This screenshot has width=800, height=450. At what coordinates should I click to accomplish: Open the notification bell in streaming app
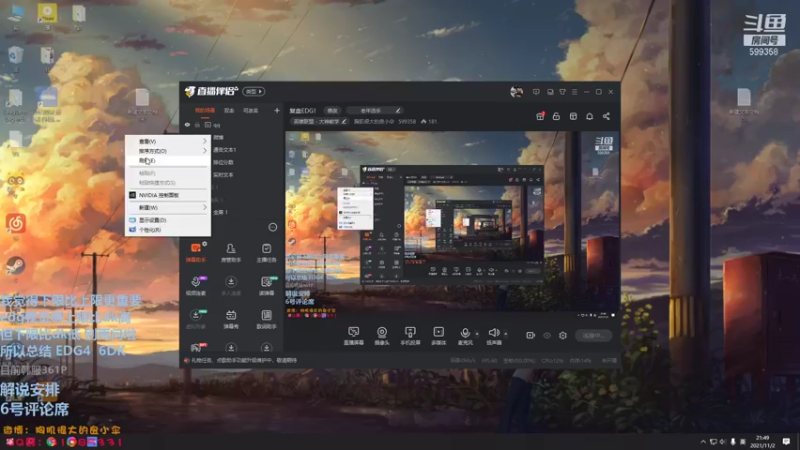click(589, 116)
